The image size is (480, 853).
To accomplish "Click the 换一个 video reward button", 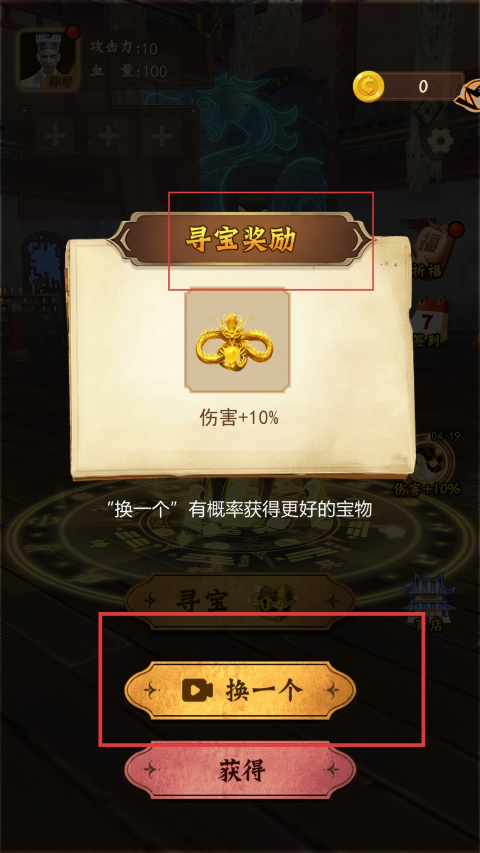I will (240, 690).
